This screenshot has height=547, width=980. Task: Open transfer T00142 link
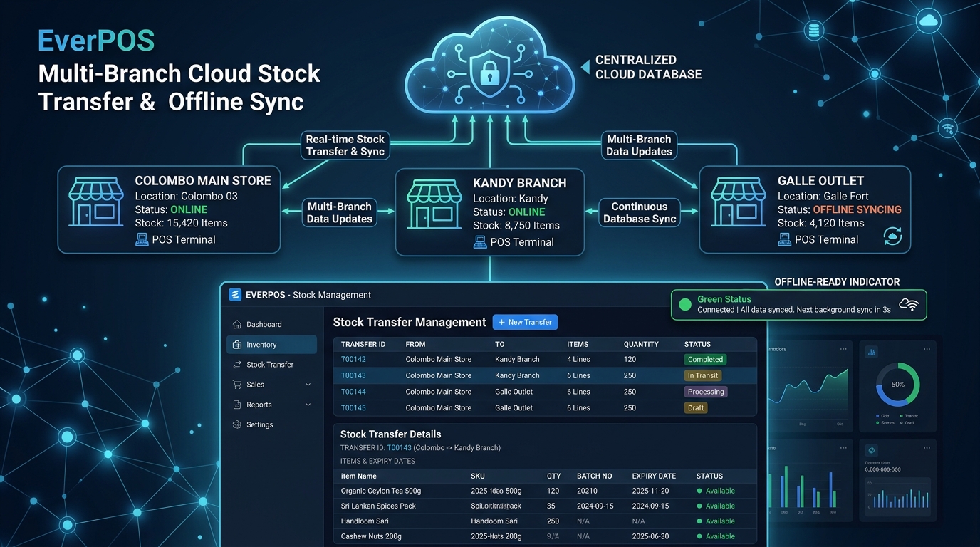coord(353,360)
